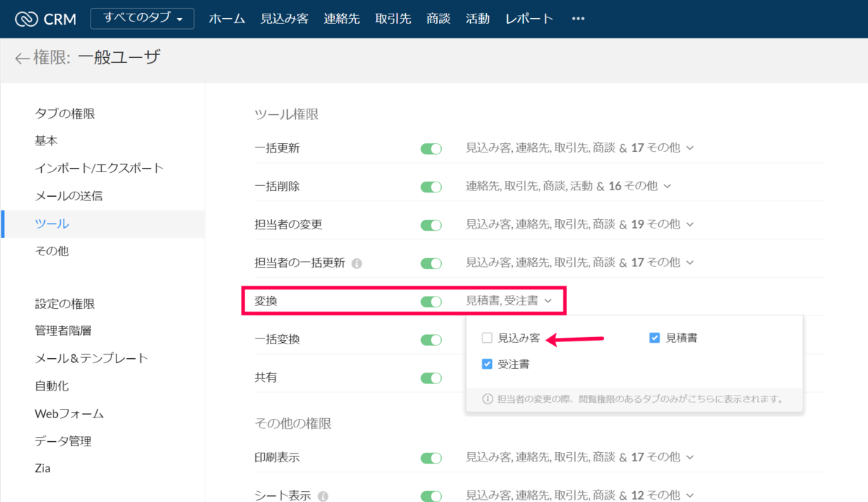Image resolution: width=868 pixels, height=502 pixels.
Task: Toggle the 共有 permission switch
Action: pyautogui.click(x=431, y=378)
